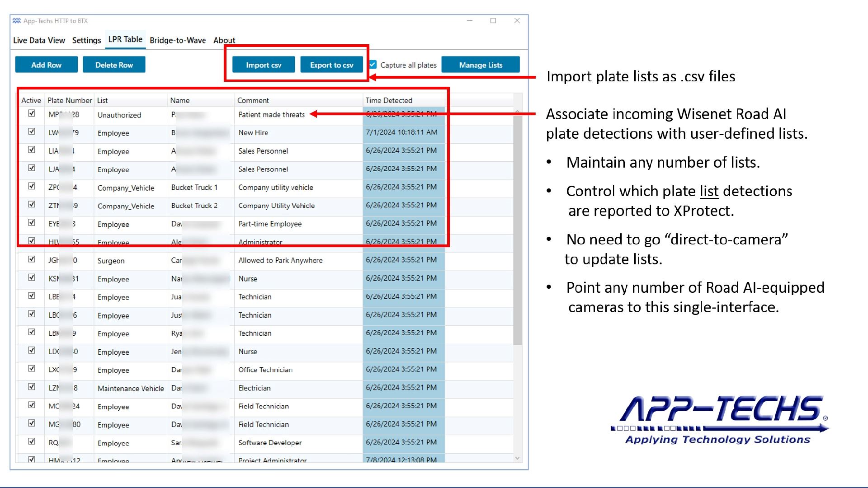Viewport: 868px width, 488px height.
Task: Switch to the Settings tab
Action: coord(86,40)
